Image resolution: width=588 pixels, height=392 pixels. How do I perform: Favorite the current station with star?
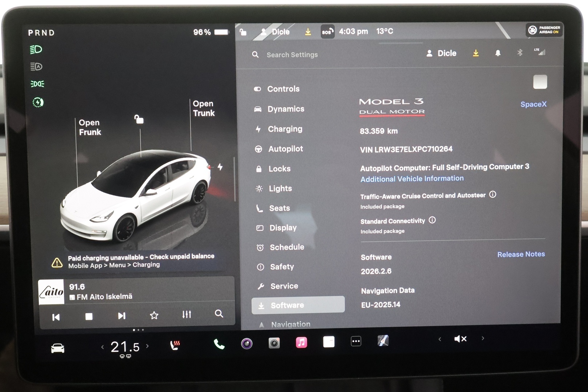coord(154,315)
